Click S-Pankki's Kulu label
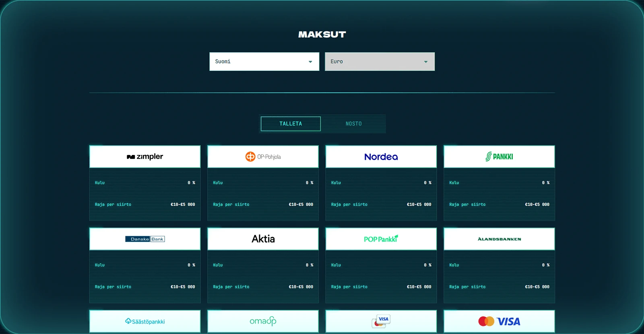644x334 pixels. click(x=454, y=183)
